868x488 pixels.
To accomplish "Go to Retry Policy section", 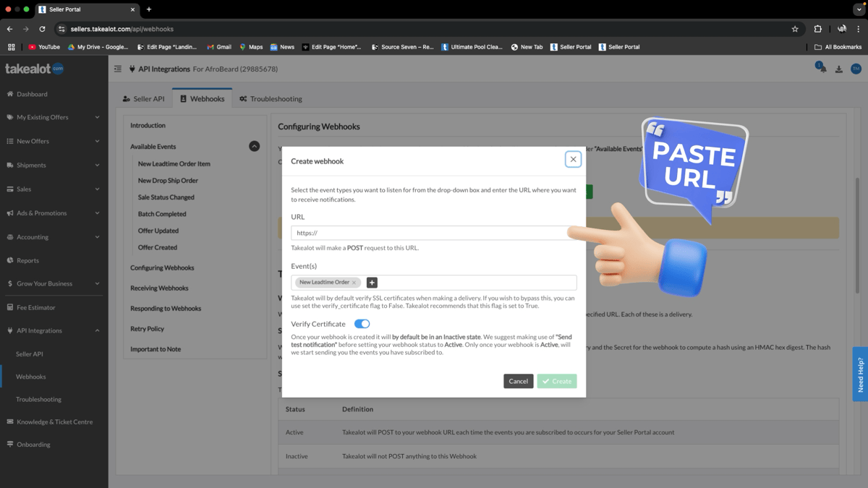I will click(x=147, y=328).
